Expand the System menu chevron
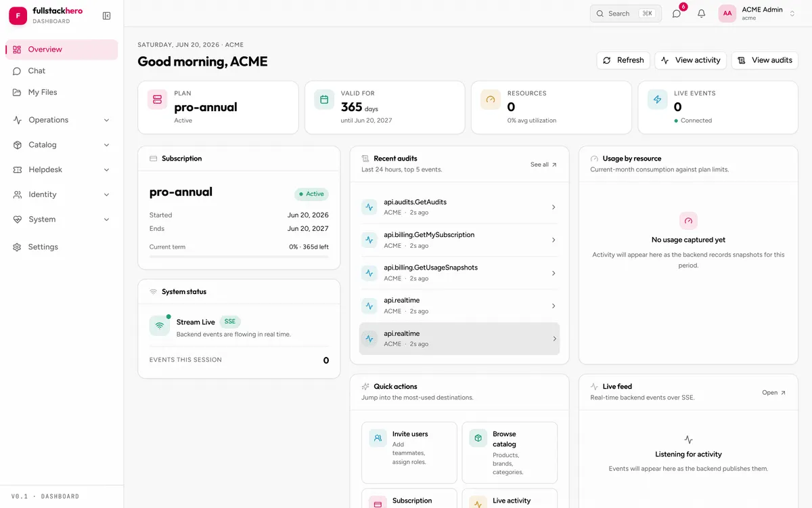Screen dimensions: 812x508 (106, 219)
